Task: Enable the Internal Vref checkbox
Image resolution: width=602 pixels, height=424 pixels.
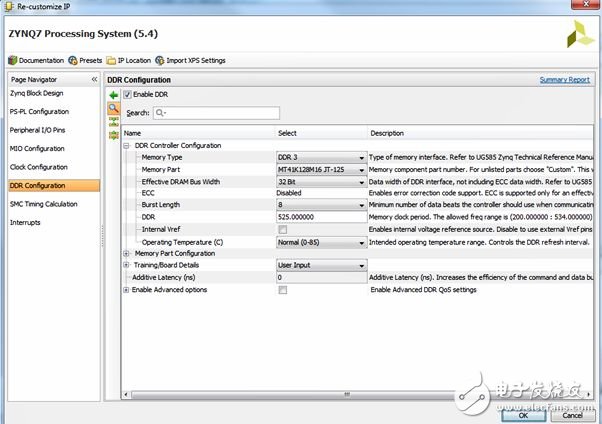Action: (283, 229)
